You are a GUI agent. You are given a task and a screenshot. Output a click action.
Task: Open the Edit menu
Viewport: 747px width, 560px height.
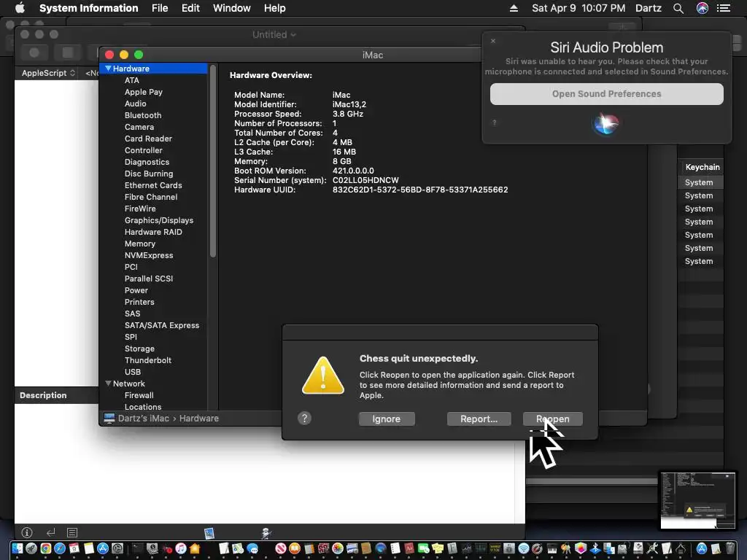pos(190,8)
